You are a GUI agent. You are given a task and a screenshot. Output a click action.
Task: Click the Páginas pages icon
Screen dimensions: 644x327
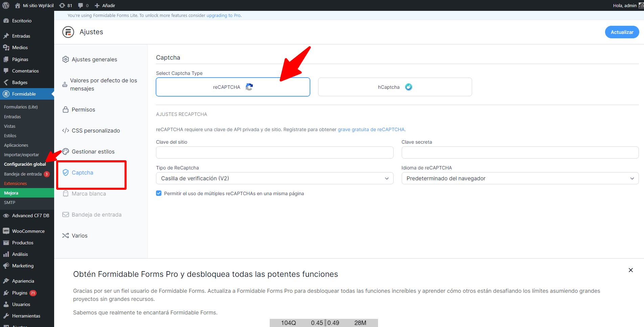point(6,59)
